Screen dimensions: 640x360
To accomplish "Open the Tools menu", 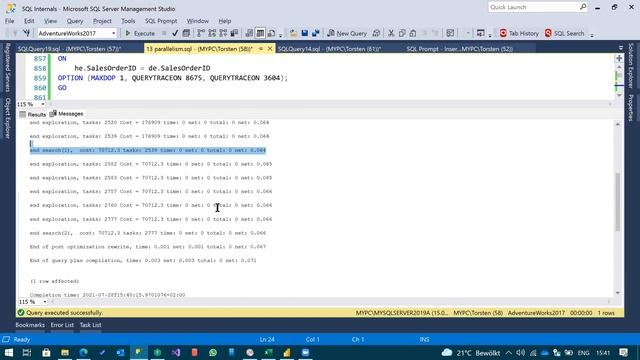I will tap(128, 21).
